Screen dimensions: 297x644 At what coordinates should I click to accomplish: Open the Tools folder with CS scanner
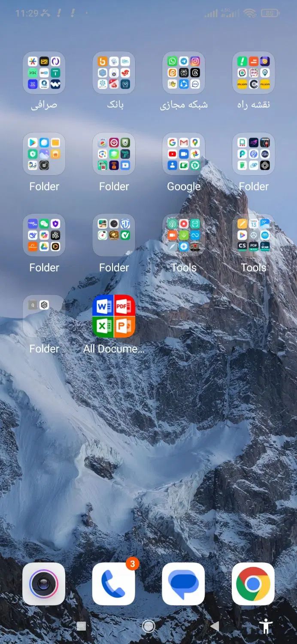[x=253, y=235]
